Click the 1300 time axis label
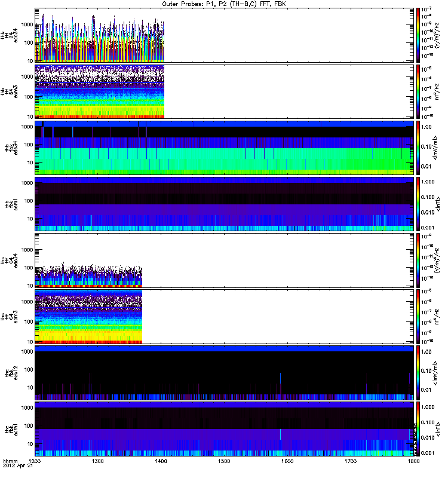Viewport: 448px width, 478px height. 97,461
